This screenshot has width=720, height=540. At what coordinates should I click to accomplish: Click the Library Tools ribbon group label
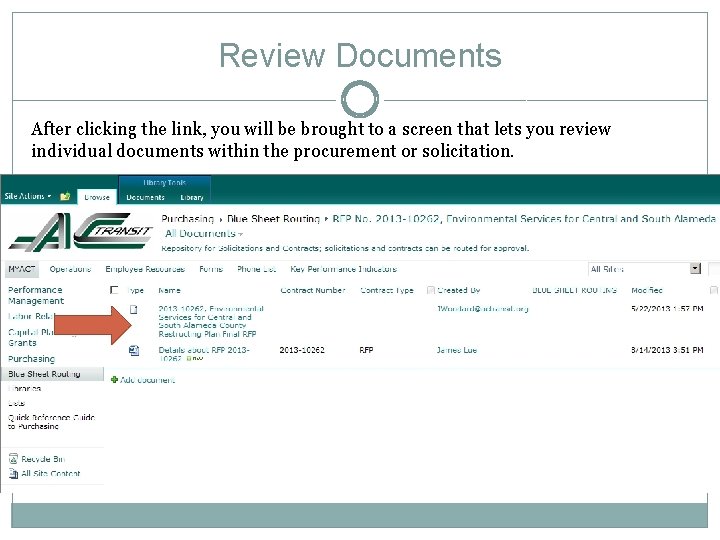164,182
